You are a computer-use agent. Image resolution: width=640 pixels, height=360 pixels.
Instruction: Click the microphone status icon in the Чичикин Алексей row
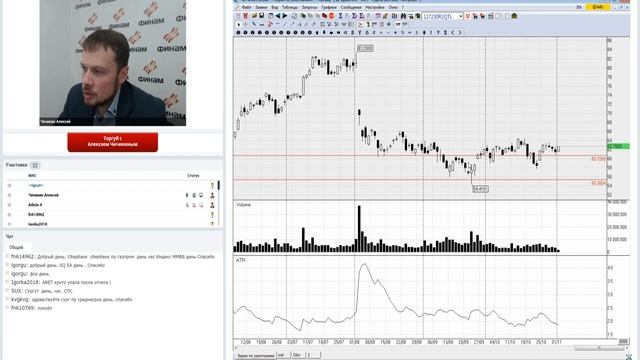(187, 195)
